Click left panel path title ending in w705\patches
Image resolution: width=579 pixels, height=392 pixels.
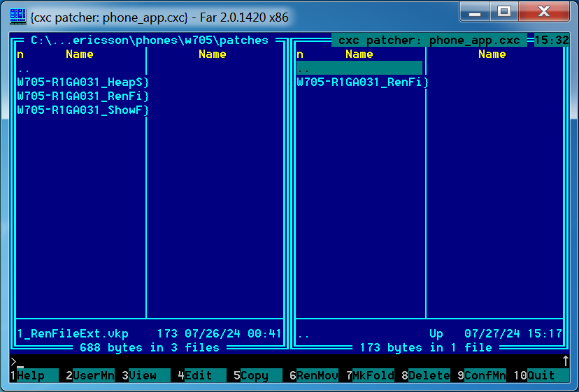pyautogui.click(x=149, y=40)
